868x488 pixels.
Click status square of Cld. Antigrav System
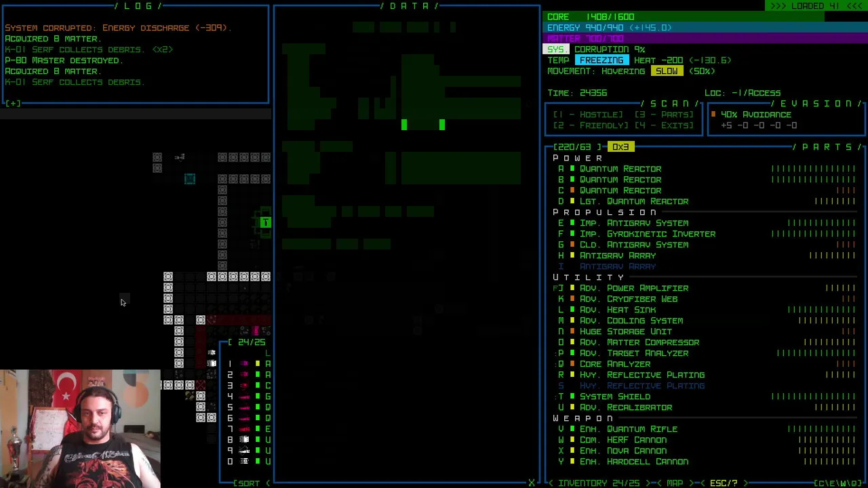pos(572,245)
